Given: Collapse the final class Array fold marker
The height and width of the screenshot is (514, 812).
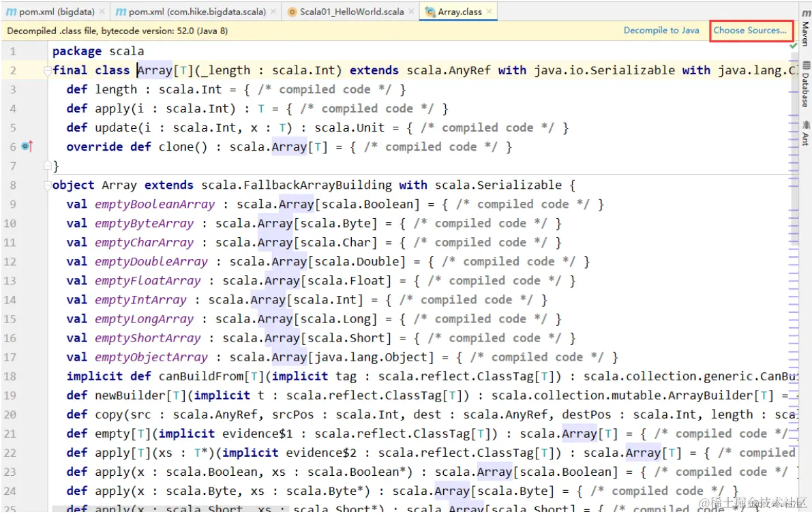Looking at the screenshot, I should click(x=47, y=70).
